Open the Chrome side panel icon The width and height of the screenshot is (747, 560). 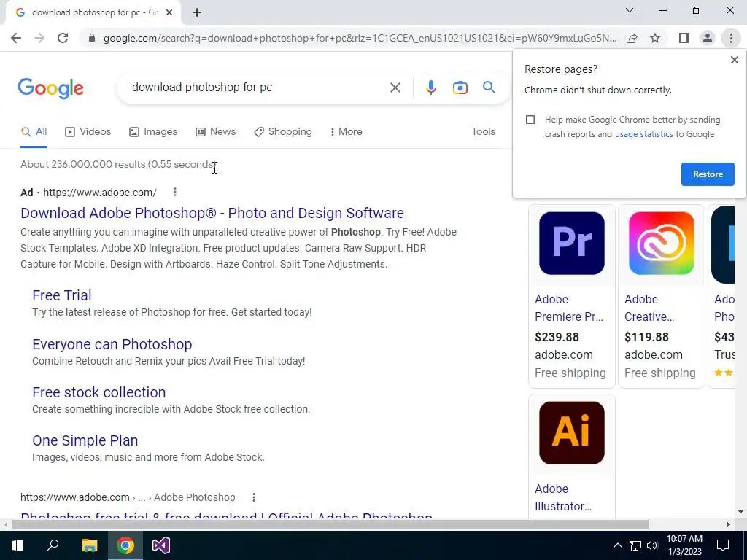(684, 38)
